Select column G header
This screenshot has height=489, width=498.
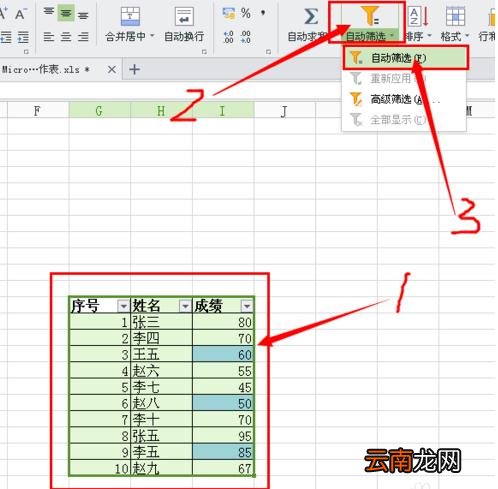pyautogui.click(x=99, y=110)
